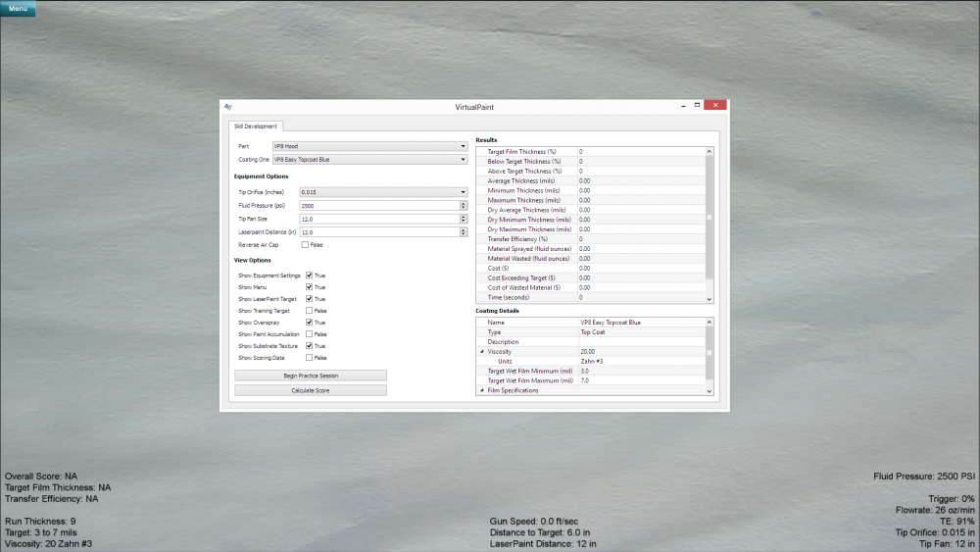Click the Tip Fan Size value field
The image size is (980, 552).
[379, 219]
